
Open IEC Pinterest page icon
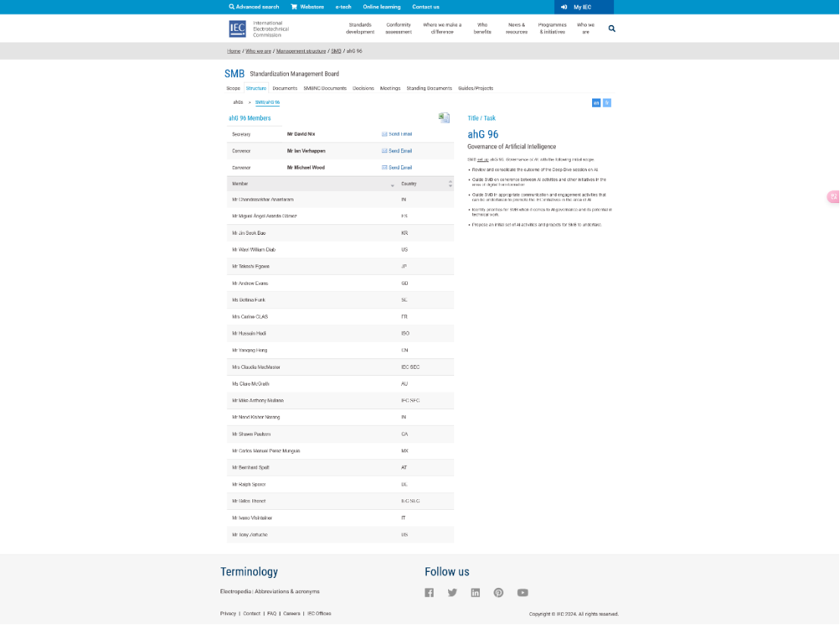pos(499,592)
